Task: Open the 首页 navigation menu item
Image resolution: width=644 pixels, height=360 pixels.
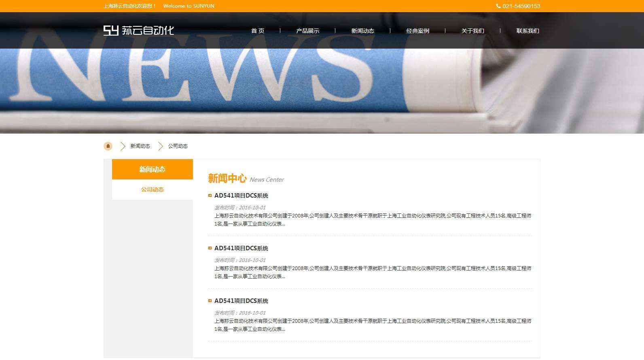Action: [258, 31]
